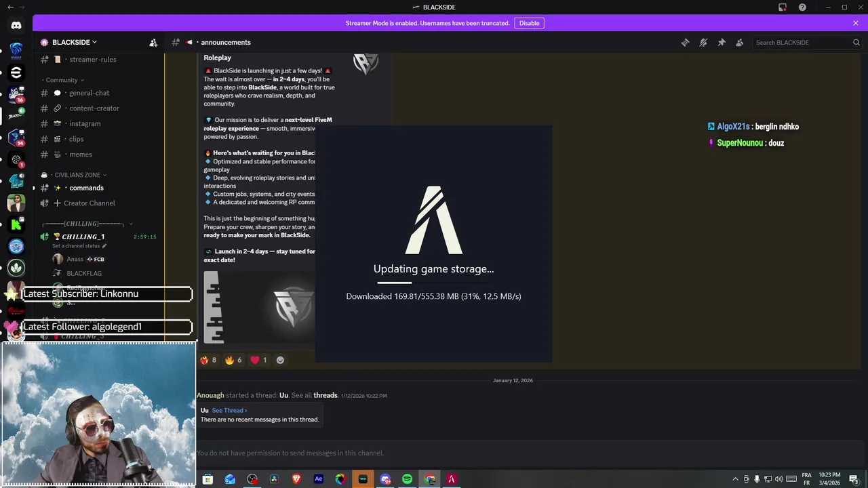
Task: Open the volume control in system tray
Action: [778, 479]
